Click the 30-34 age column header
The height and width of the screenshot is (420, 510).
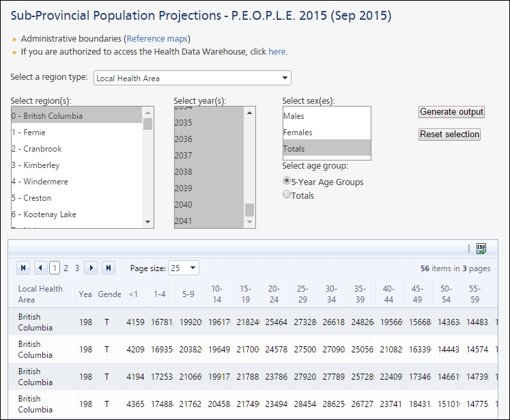(x=331, y=294)
